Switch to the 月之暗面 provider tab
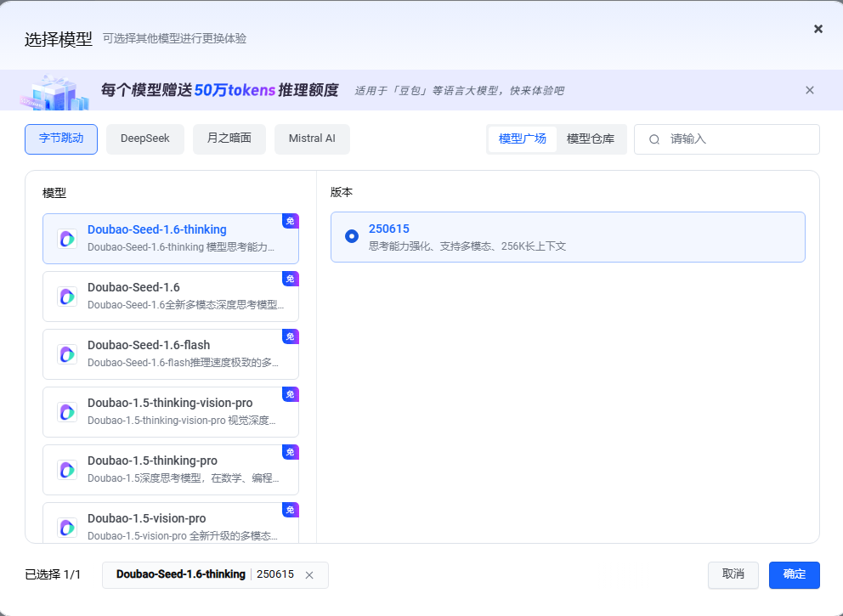The height and width of the screenshot is (616, 843). click(229, 139)
